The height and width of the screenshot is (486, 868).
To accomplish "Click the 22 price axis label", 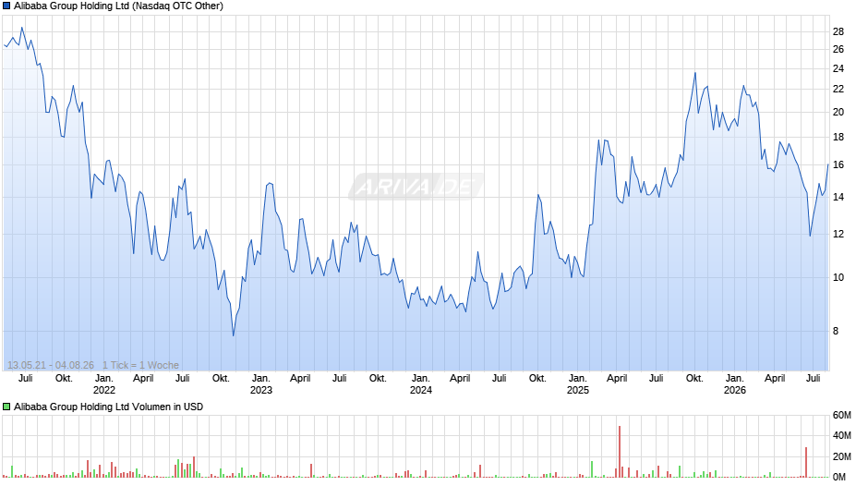I will point(838,90).
